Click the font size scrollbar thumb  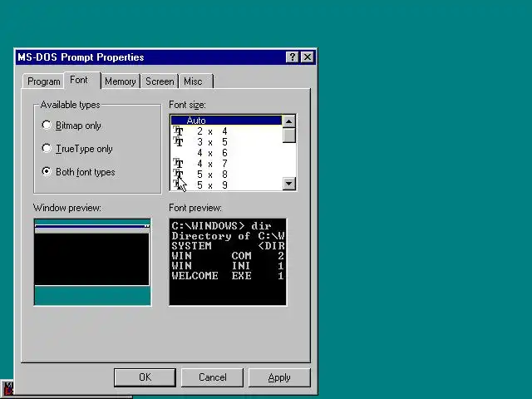tap(288, 135)
